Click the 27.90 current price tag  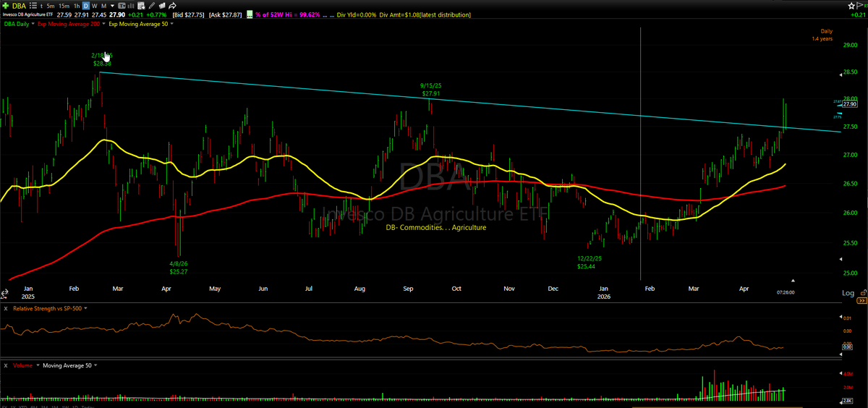coord(850,104)
